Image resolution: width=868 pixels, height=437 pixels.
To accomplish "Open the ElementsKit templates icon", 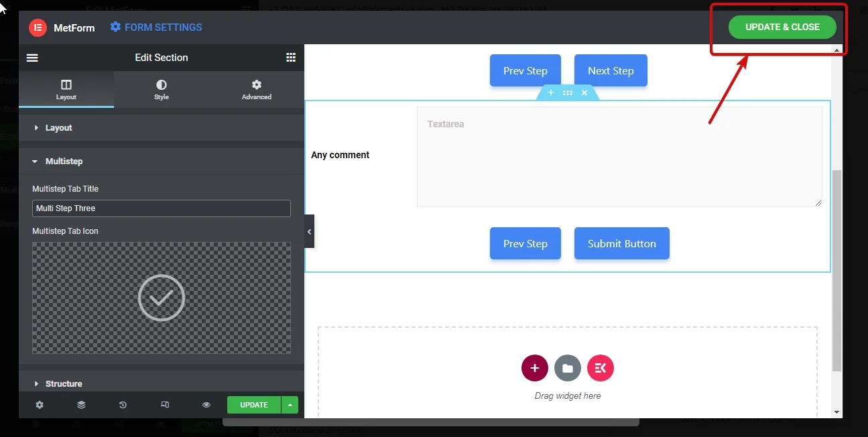I will coord(601,368).
